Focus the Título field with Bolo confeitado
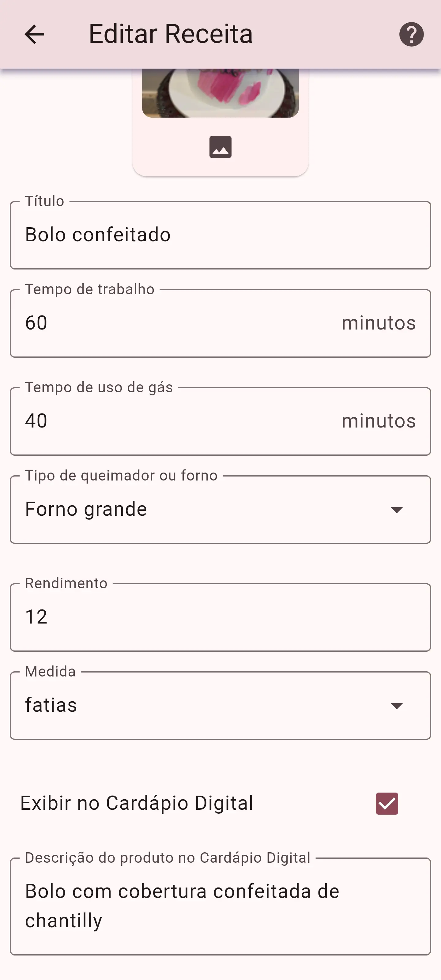The height and width of the screenshot is (980, 441). [x=220, y=235]
